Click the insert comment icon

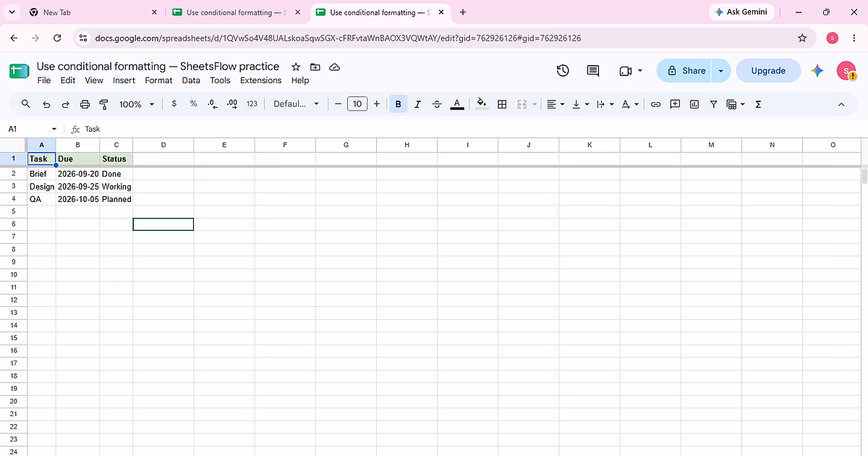pos(675,104)
